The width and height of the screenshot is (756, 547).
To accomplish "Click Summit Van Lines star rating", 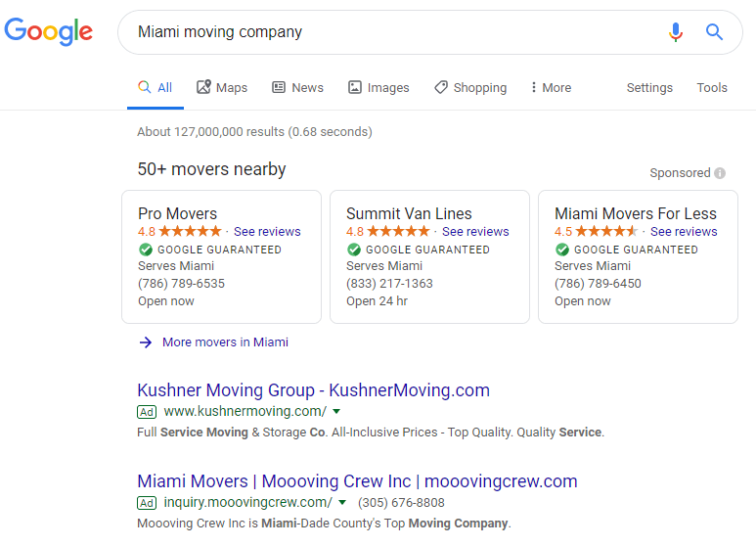I will 398,232.
